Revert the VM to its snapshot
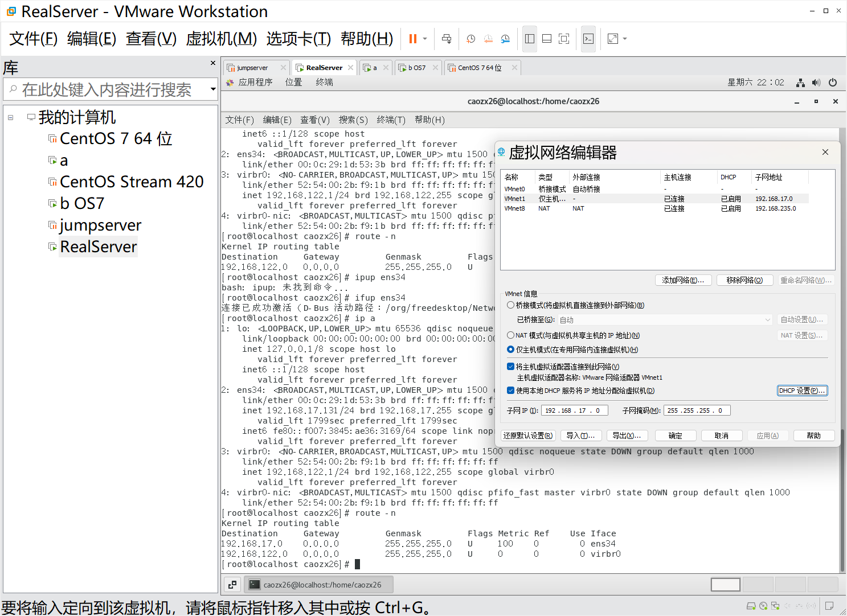 488,39
